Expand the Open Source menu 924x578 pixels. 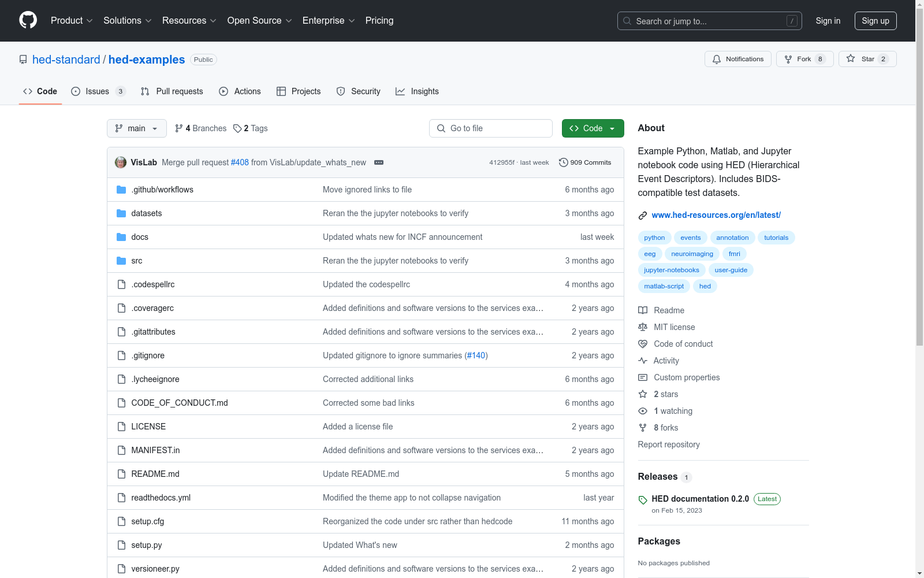(260, 20)
